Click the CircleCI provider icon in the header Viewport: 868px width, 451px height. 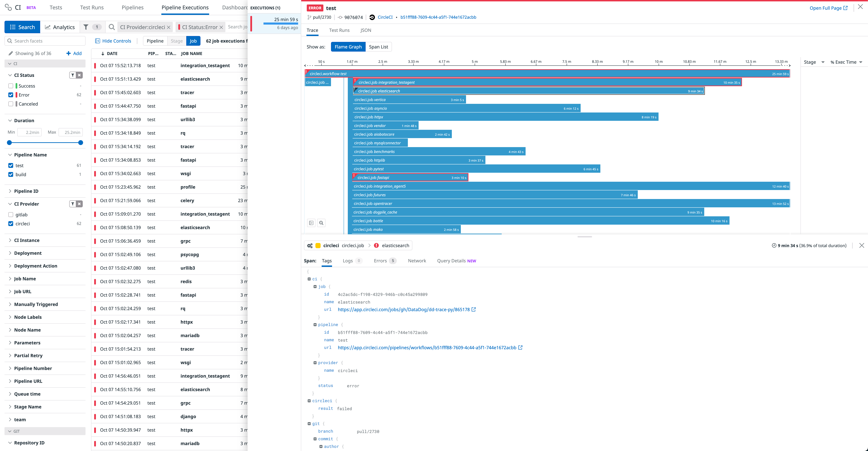(x=372, y=17)
